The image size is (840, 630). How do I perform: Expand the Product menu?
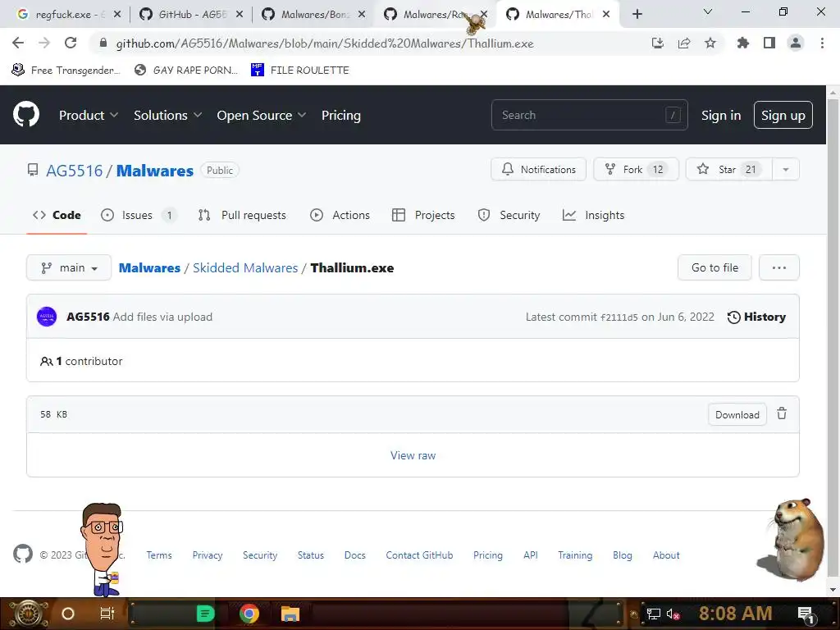pos(89,115)
